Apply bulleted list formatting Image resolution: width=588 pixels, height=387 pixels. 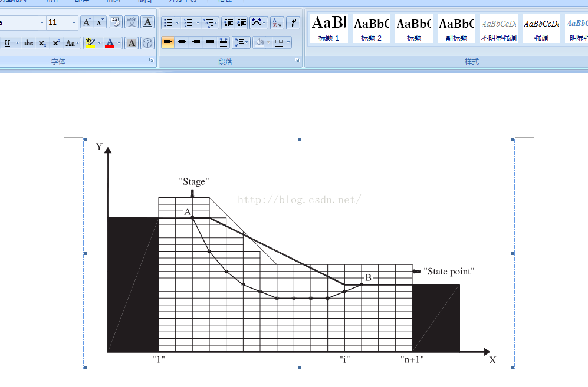click(168, 23)
